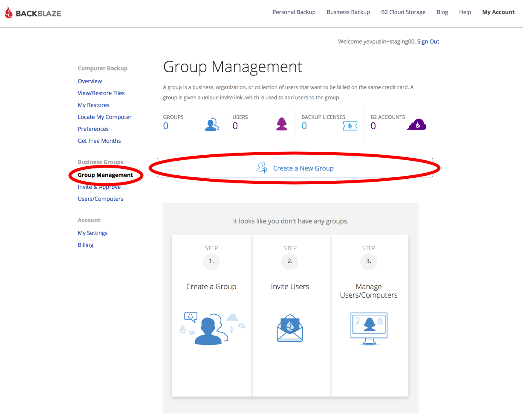The height and width of the screenshot is (420, 523).
Task: Open Invite & Approve link
Action: 99,187
